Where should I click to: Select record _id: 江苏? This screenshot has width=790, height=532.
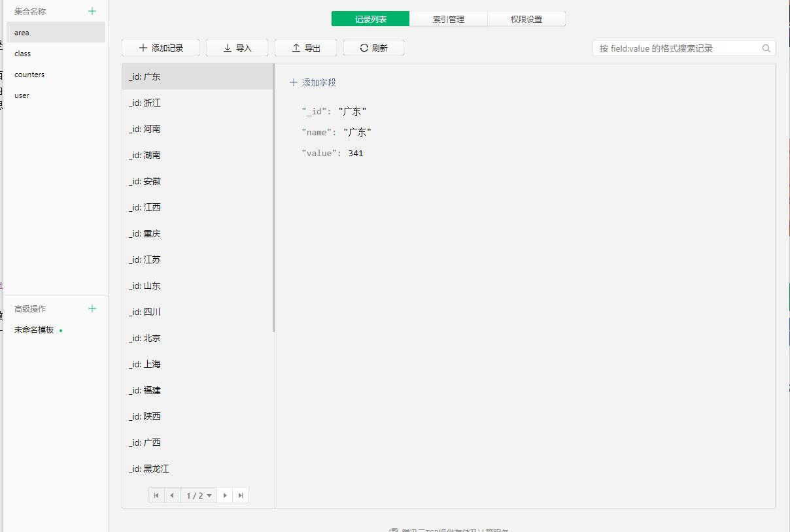click(197, 259)
